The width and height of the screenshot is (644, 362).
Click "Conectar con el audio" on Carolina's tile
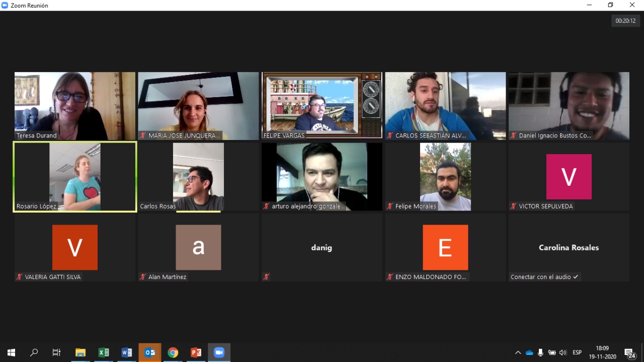pyautogui.click(x=544, y=277)
